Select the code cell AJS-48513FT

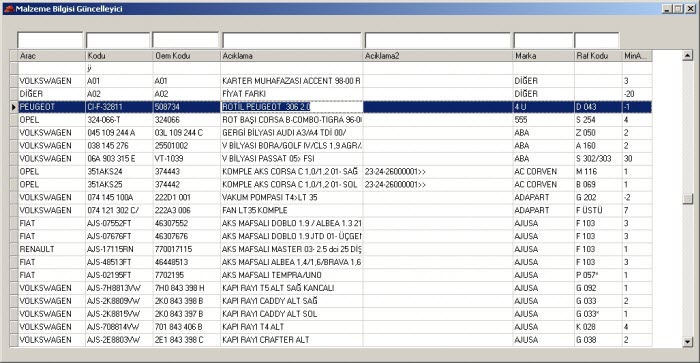coord(119,262)
